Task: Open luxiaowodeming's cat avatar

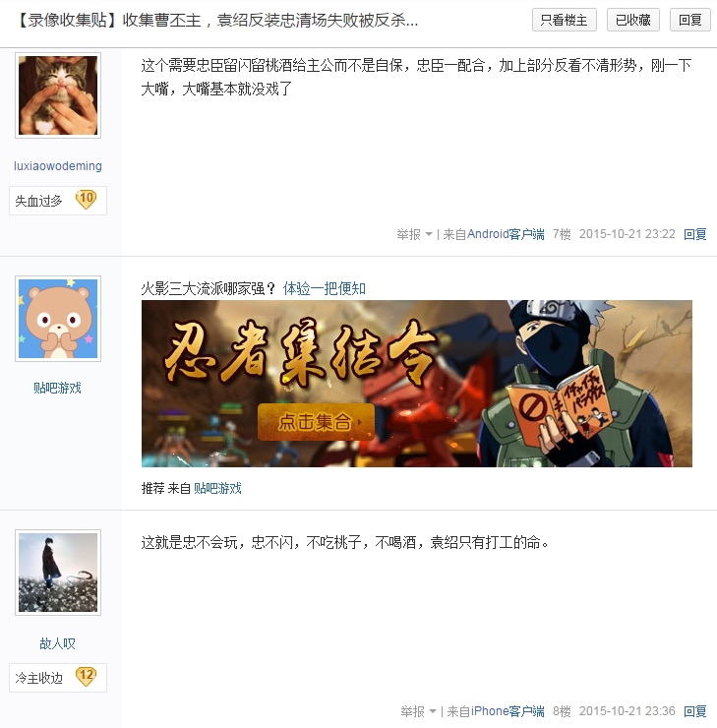Action: click(x=58, y=95)
